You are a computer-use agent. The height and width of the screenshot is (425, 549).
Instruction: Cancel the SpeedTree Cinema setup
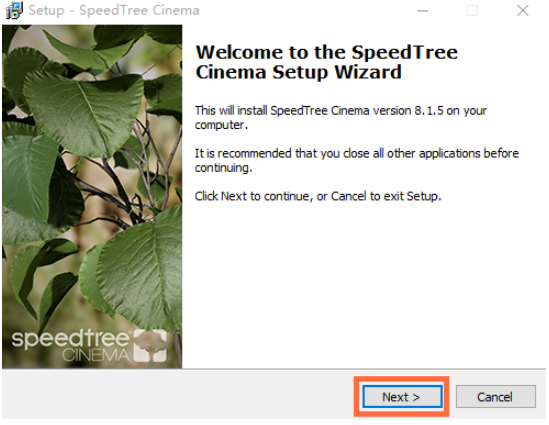[495, 397]
